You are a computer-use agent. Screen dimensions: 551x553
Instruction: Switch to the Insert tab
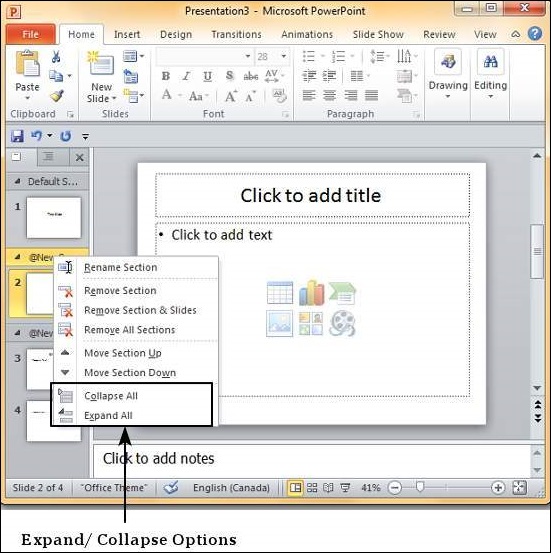127,34
